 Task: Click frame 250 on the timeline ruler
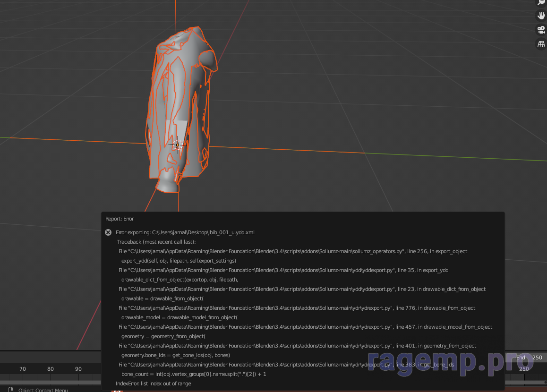coord(524,369)
